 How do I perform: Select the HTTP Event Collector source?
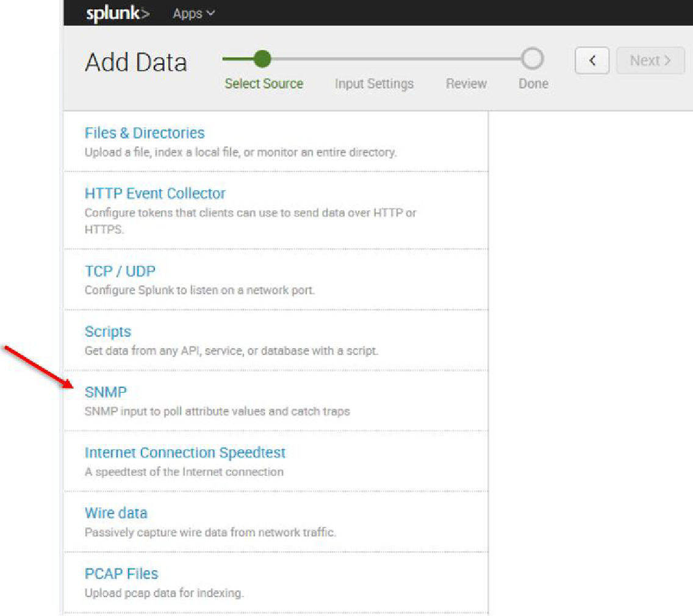[x=154, y=193]
